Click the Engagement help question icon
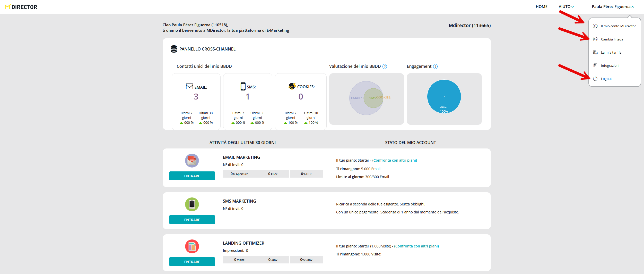The height and width of the screenshot is (274, 644). 435,67
